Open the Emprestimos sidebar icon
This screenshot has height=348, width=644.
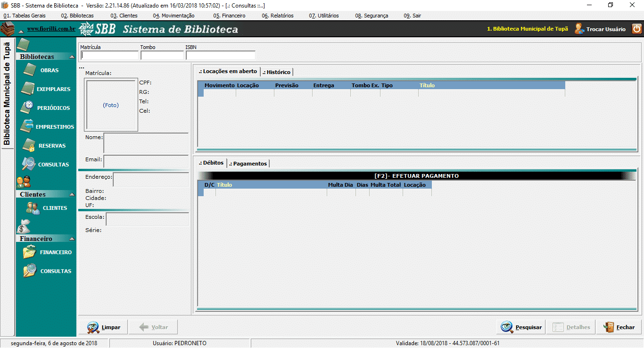(28, 126)
